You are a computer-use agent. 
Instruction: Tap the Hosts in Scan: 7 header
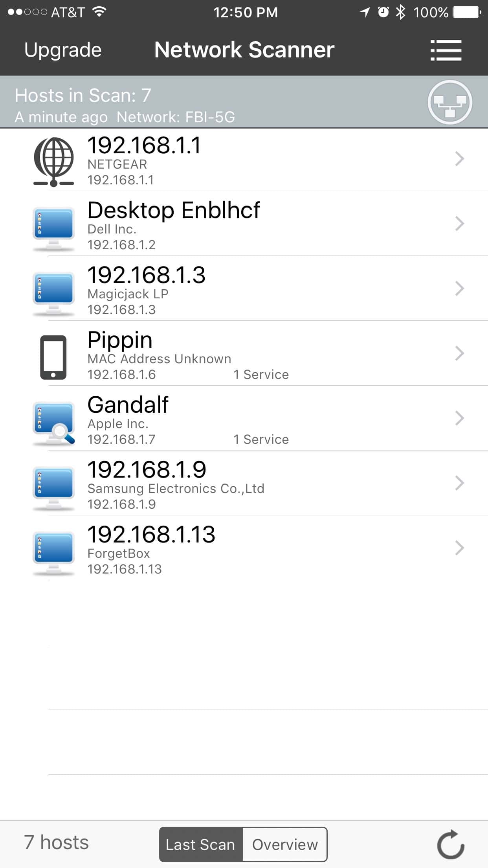tap(83, 96)
